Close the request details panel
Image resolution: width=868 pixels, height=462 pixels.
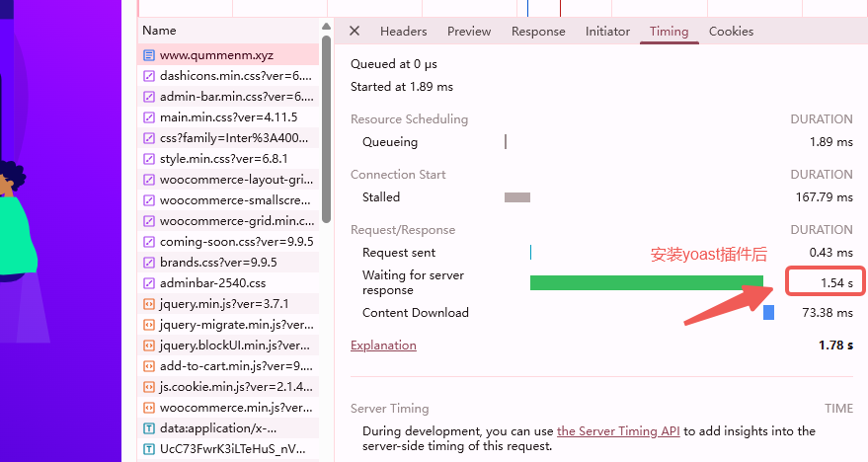coord(355,32)
